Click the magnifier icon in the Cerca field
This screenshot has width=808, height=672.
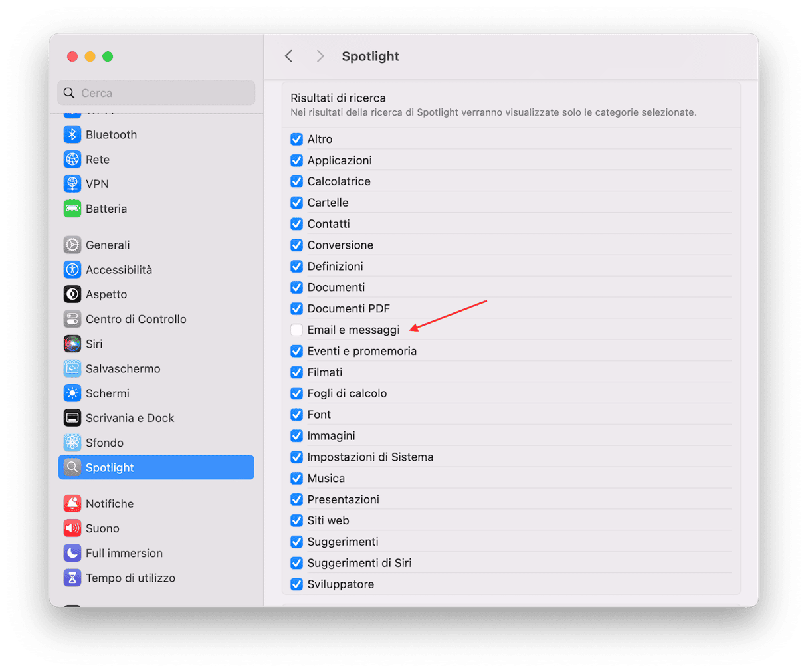69,93
